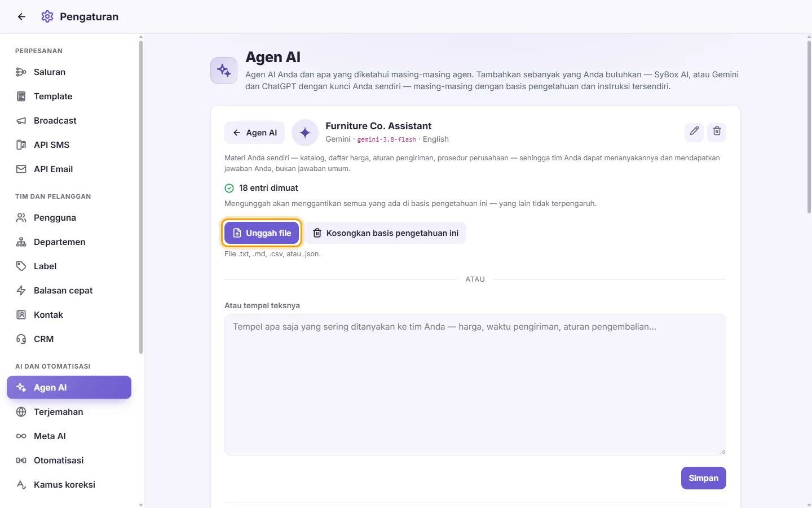Click the '18 entri dimuat' status
Screen dimensions: 812x508
tap(262, 188)
